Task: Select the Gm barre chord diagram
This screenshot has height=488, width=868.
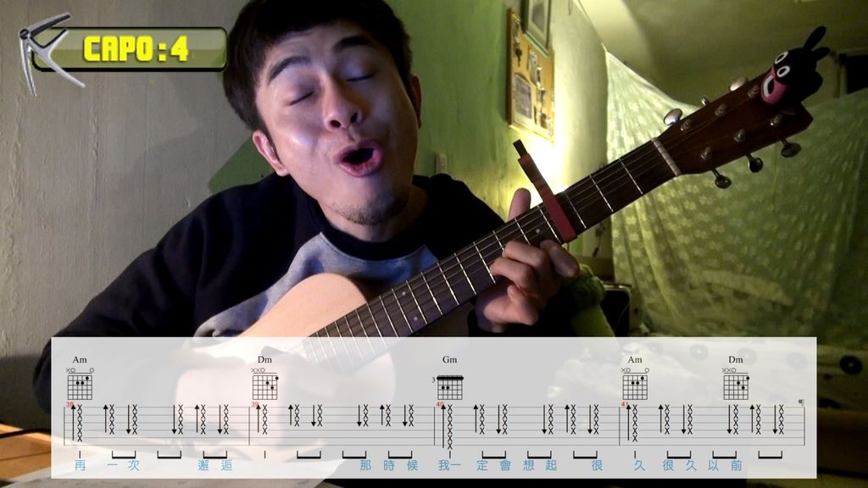Action: coord(448,387)
